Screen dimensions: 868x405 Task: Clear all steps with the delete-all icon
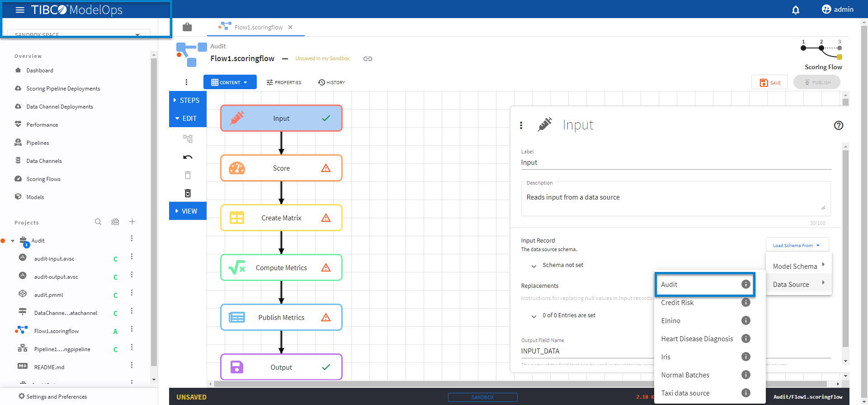(188, 193)
